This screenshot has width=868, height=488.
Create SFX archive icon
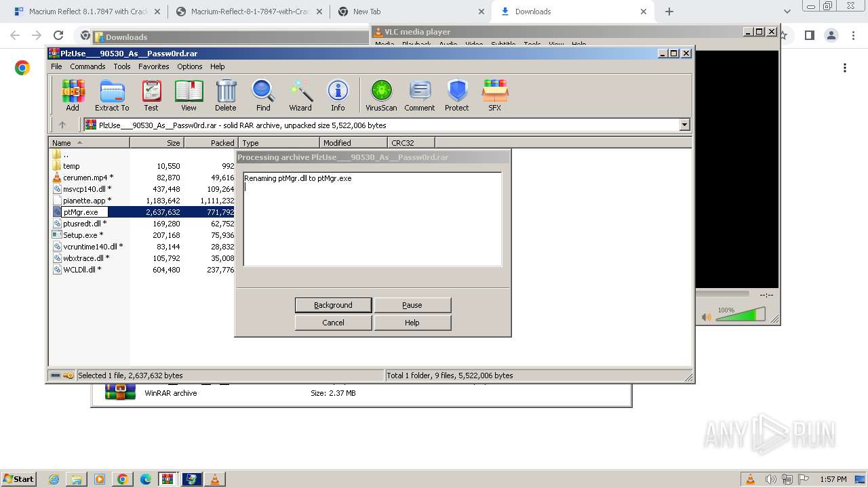point(495,95)
